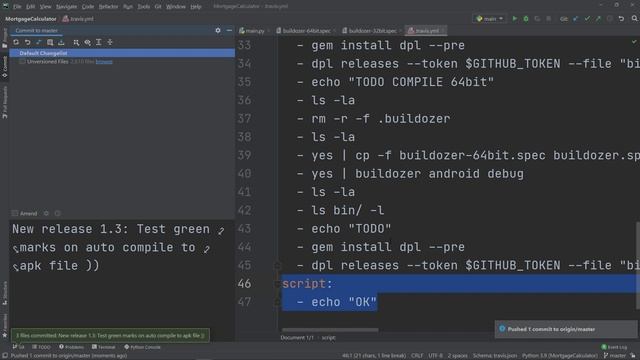Click the Run with Coverage icon
This screenshot has width=640, height=360.
[537, 19]
